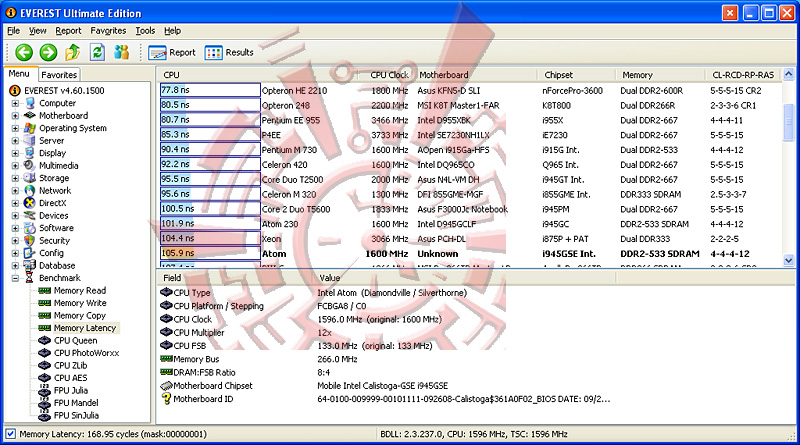Click the CPU Queen chip icon
This screenshot has height=445, width=800.
(45, 340)
